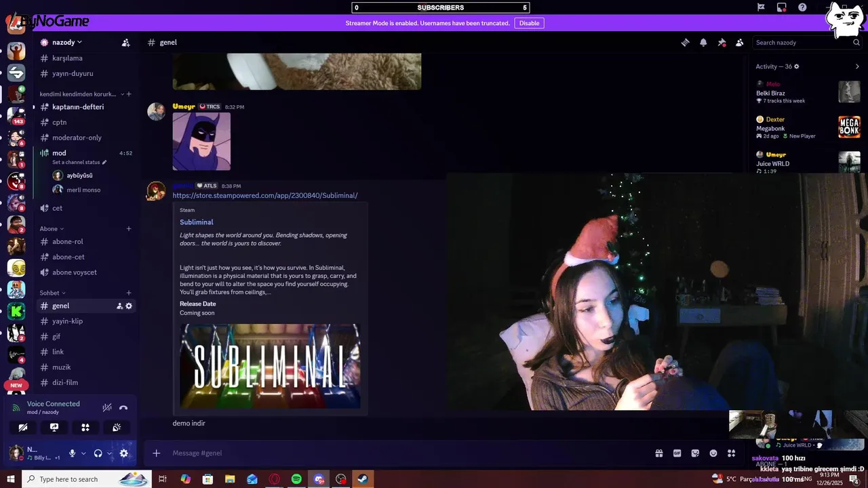Screen dimensions: 868x488
Task: Edit genel channel settings gear
Action: click(129, 306)
